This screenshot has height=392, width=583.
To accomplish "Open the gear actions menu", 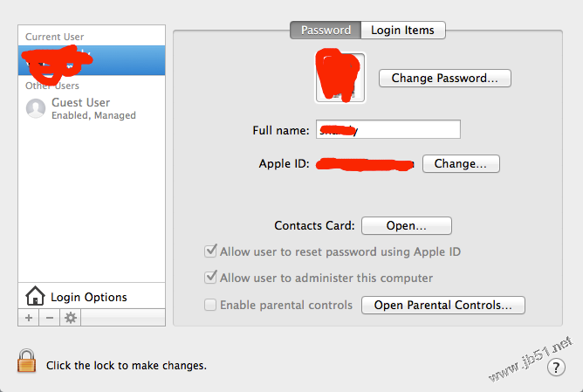I will (x=71, y=318).
